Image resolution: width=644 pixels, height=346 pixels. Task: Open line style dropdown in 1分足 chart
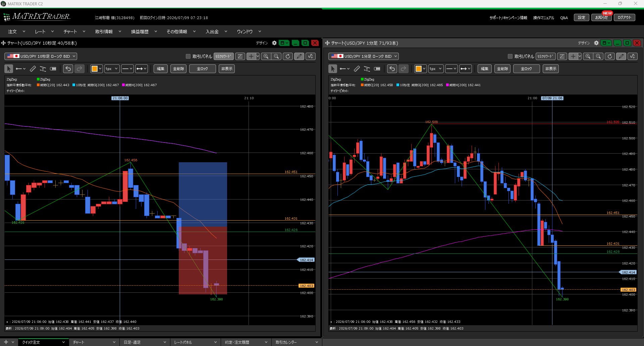pyautogui.click(x=451, y=69)
